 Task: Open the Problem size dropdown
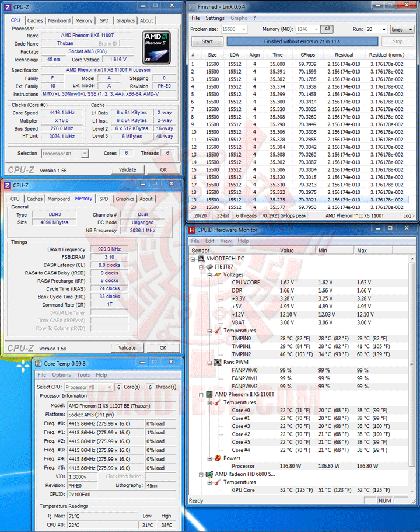tap(243, 30)
